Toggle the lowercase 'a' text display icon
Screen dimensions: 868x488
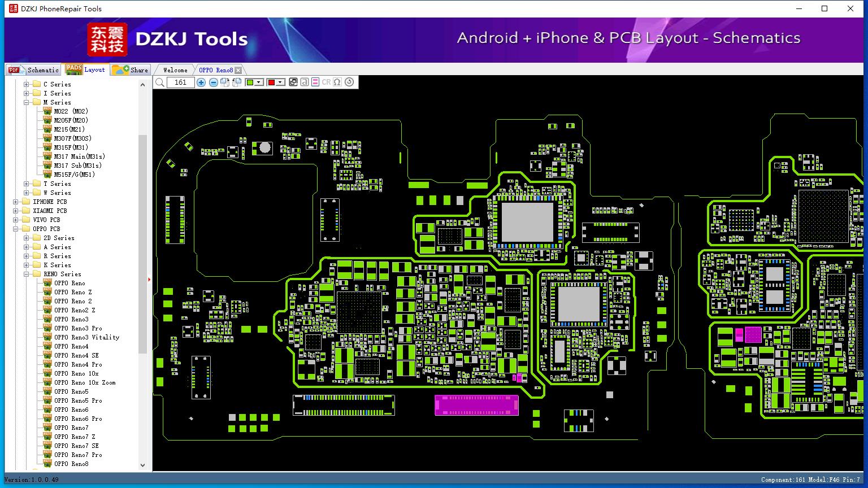click(305, 82)
